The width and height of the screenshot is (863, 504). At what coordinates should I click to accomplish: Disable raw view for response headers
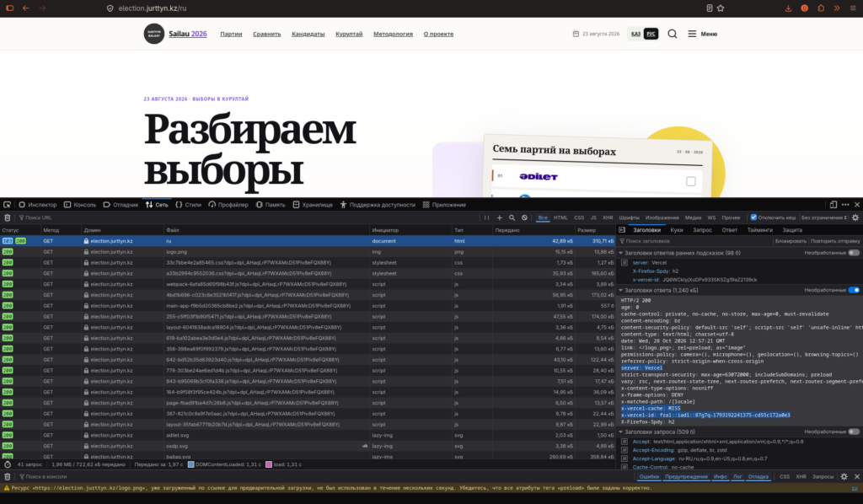(854, 290)
